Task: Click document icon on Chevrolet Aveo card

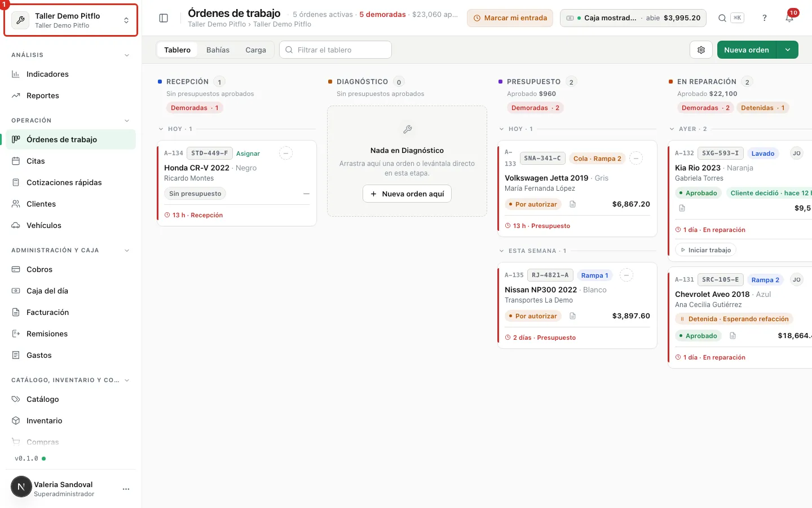Action: [x=732, y=336]
